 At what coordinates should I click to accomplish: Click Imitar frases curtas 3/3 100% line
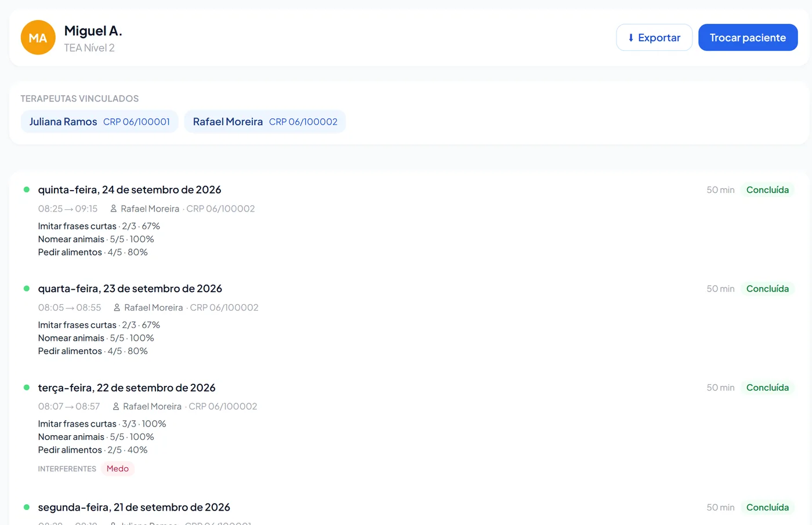(x=102, y=424)
